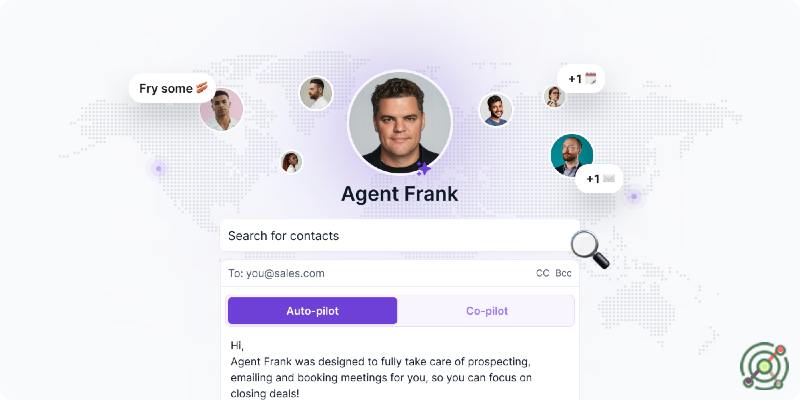Click the Agent Frank name heading
The image size is (800, 400).
399,194
